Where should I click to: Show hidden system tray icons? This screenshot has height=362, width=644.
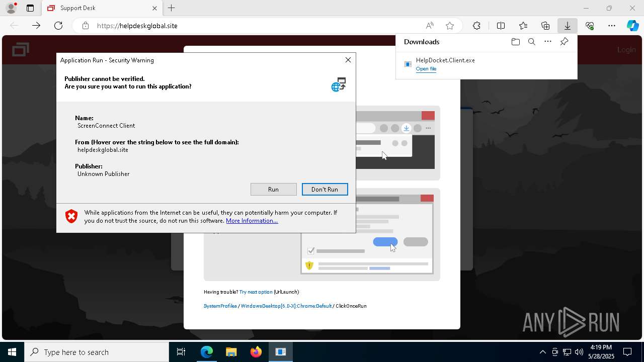542,352
